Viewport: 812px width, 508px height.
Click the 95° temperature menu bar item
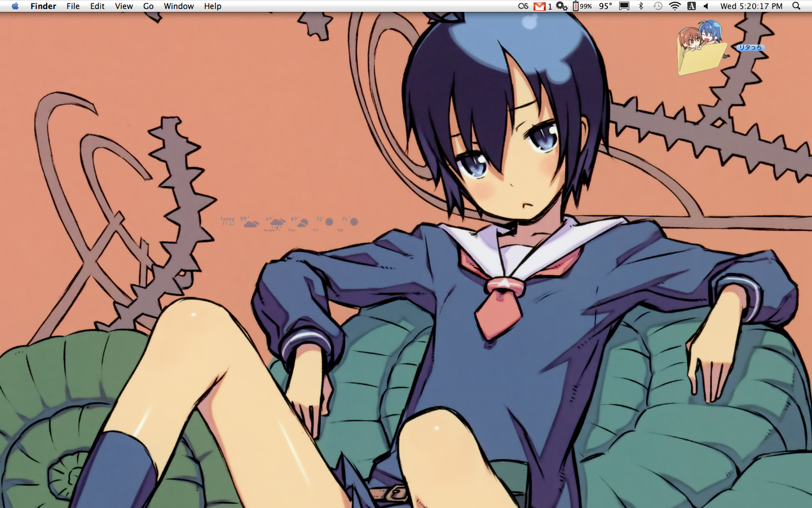click(x=606, y=6)
